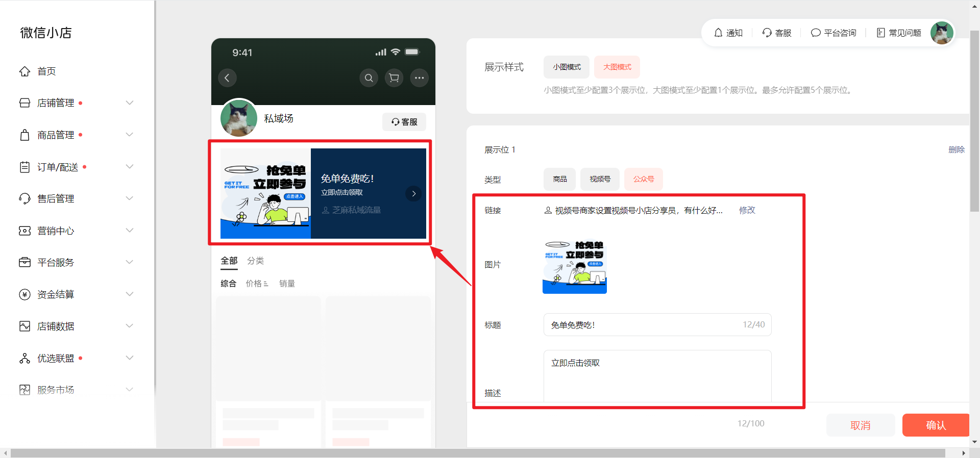980x458 pixels.
Task: Click the vertical scrollbar thumb
Action: [x=974, y=121]
